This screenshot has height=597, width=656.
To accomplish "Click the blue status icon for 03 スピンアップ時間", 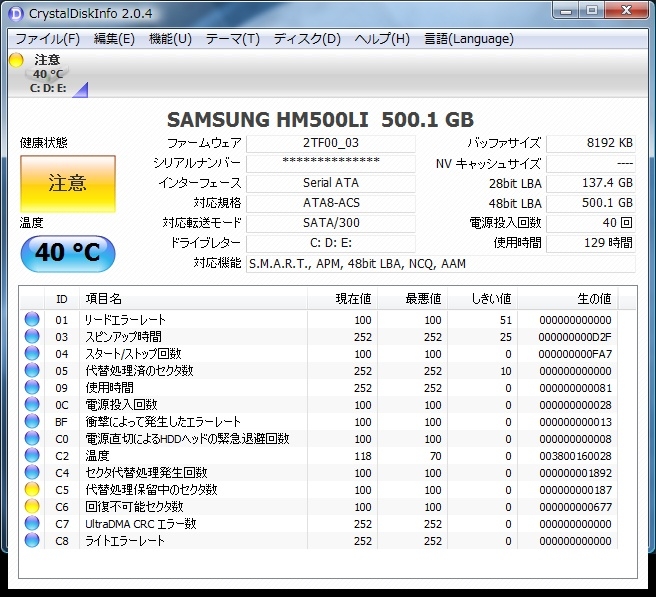I will [32, 336].
